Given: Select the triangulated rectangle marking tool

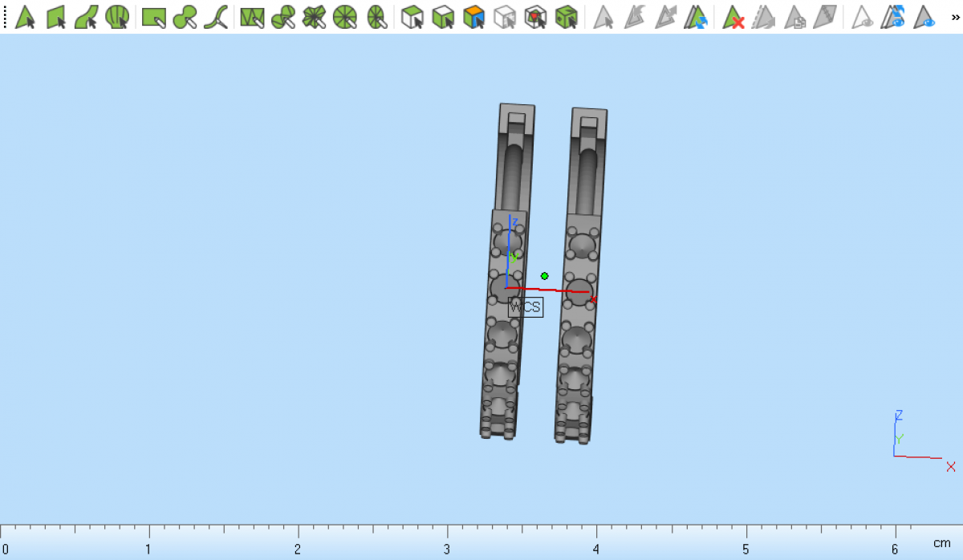Looking at the screenshot, I should click(252, 17).
